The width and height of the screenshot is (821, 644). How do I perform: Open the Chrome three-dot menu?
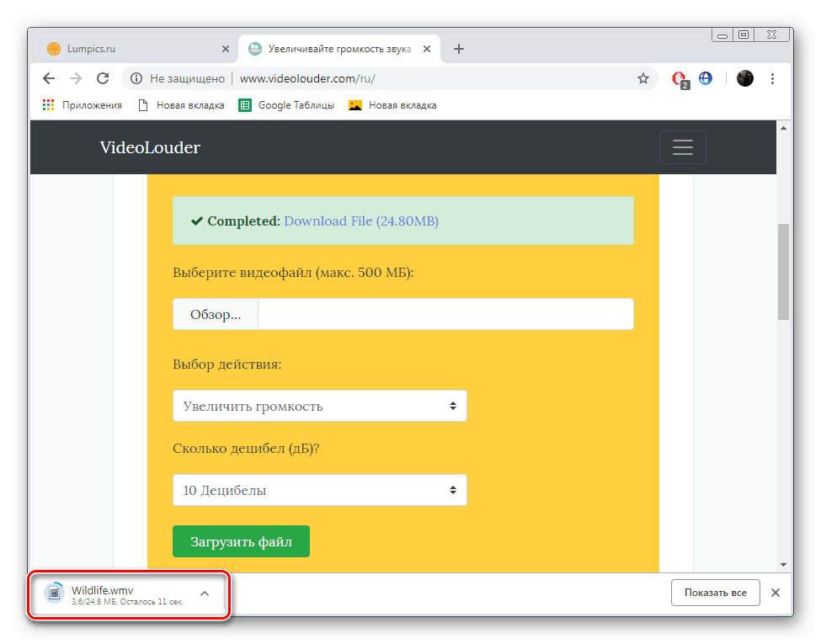click(x=772, y=78)
